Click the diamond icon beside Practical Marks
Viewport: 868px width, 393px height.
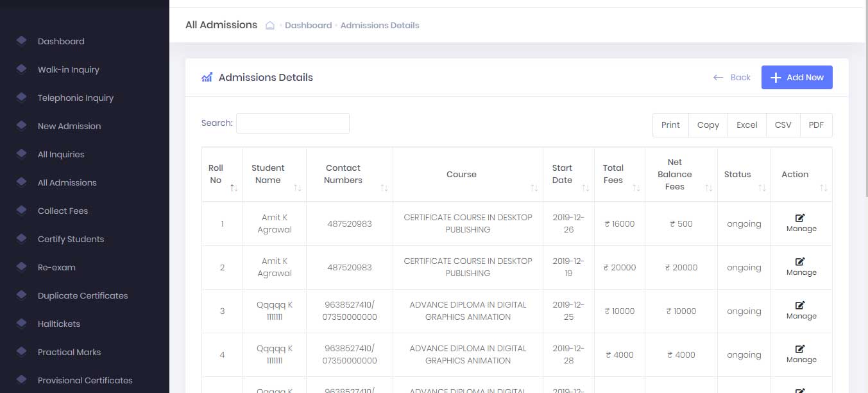[21, 352]
